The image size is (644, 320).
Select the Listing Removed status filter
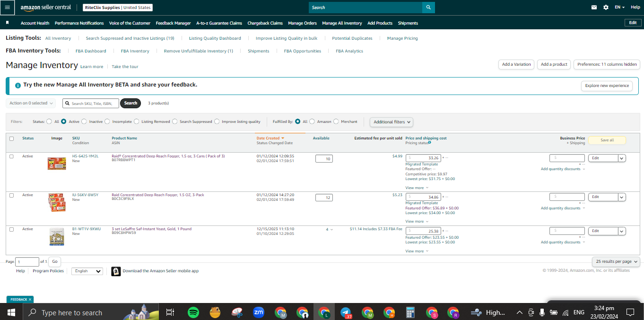[137, 121]
